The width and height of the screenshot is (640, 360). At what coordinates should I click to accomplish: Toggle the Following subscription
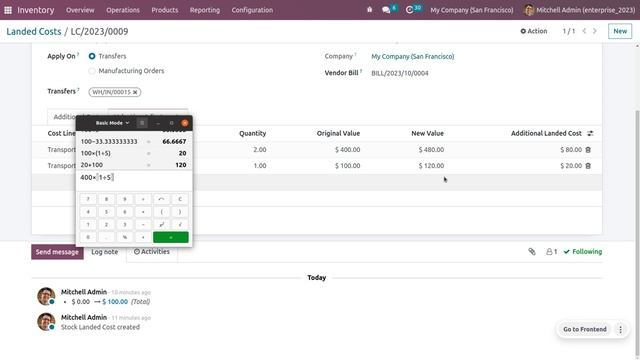[583, 251]
